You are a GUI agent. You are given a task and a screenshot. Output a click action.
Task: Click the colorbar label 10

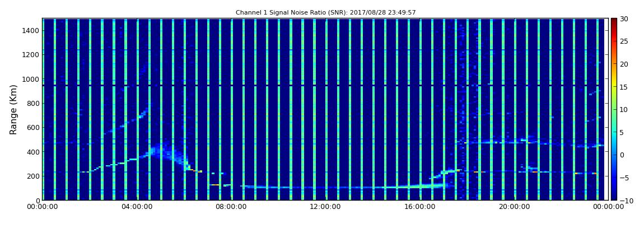pyautogui.click(x=624, y=109)
